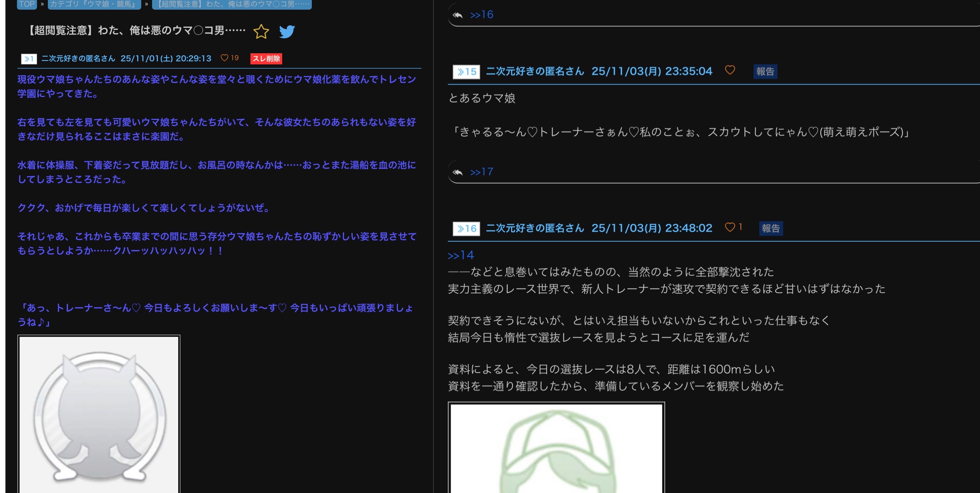Viewport: 980px width, 493px height.
Task: Click reply arrow icon next to >>16
Action: pos(458,15)
